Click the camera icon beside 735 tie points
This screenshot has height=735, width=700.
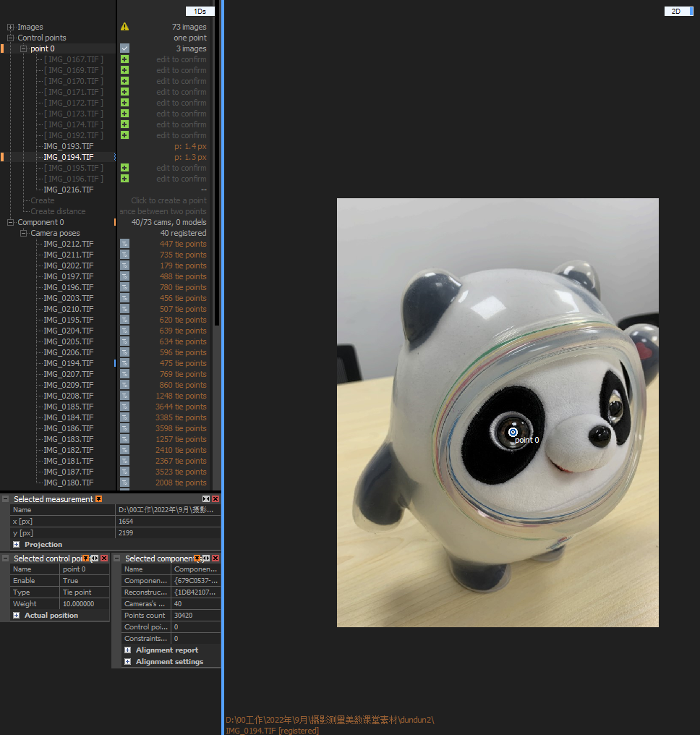coord(124,255)
